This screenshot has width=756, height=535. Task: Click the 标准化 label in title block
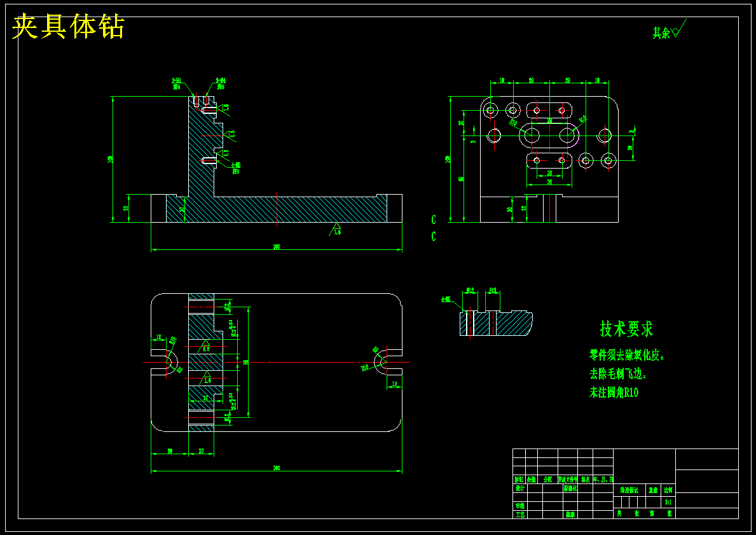click(570, 488)
